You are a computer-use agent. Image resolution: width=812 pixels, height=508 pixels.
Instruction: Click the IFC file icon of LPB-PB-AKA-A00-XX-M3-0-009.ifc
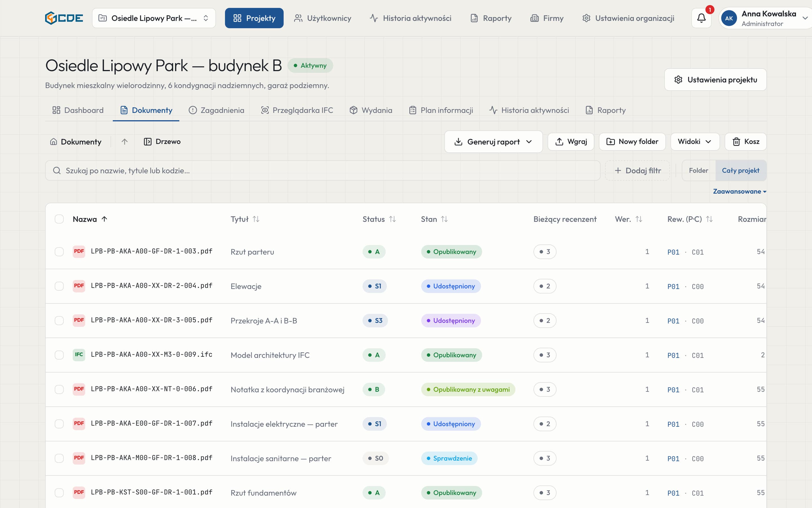point(79,355)
